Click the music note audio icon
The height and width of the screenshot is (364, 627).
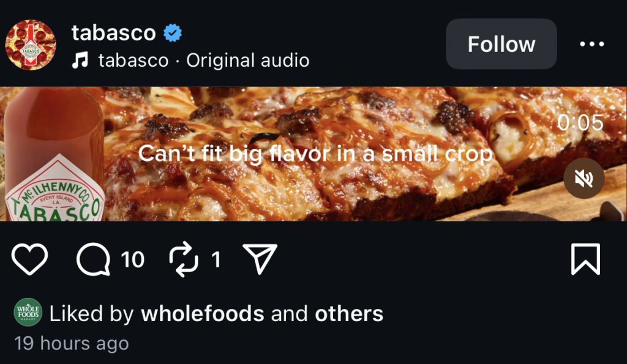click(x=80, y=60)
